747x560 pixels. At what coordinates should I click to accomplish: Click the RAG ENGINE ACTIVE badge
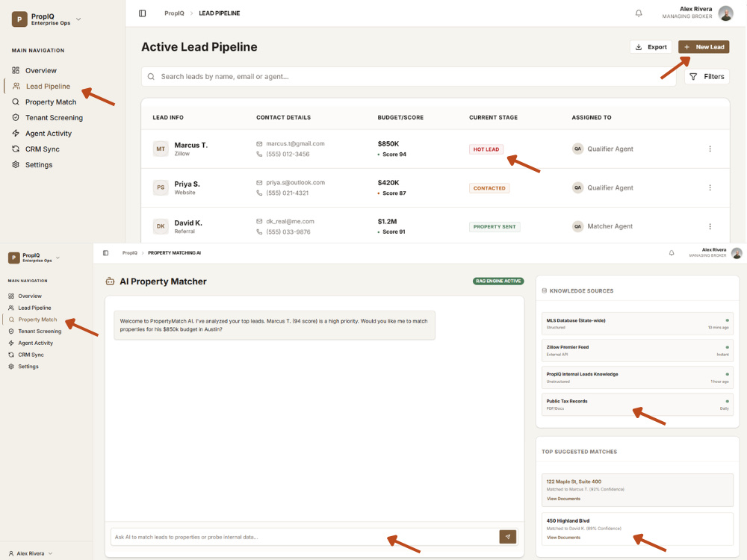pos(498,281)
